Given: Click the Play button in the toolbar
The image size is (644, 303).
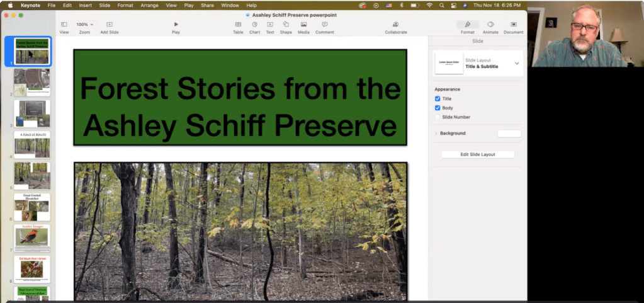Looking at the screenshot, I should pyautogui.click(x=176, y=25).
